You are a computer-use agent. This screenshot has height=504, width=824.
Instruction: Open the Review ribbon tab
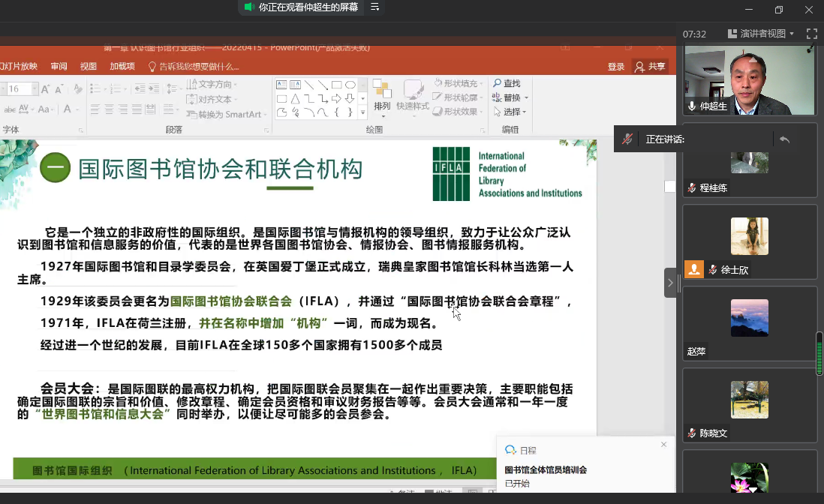click(59, 66)
